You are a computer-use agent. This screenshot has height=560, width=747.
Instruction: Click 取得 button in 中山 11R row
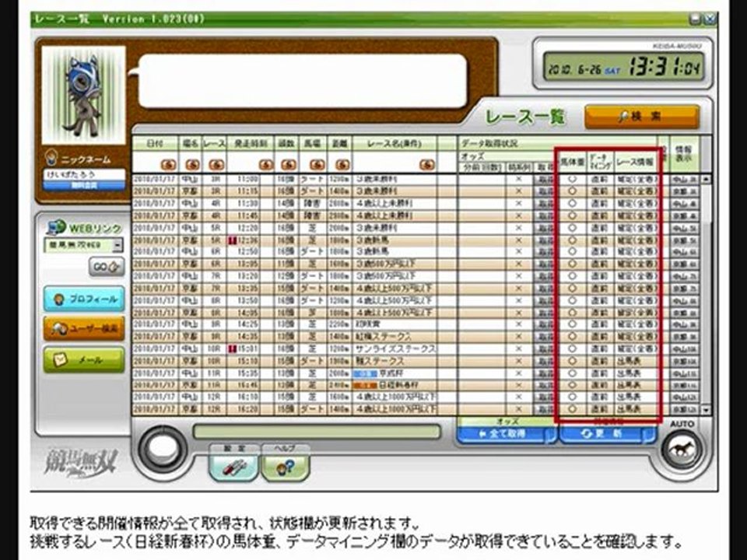click(544, 373)
